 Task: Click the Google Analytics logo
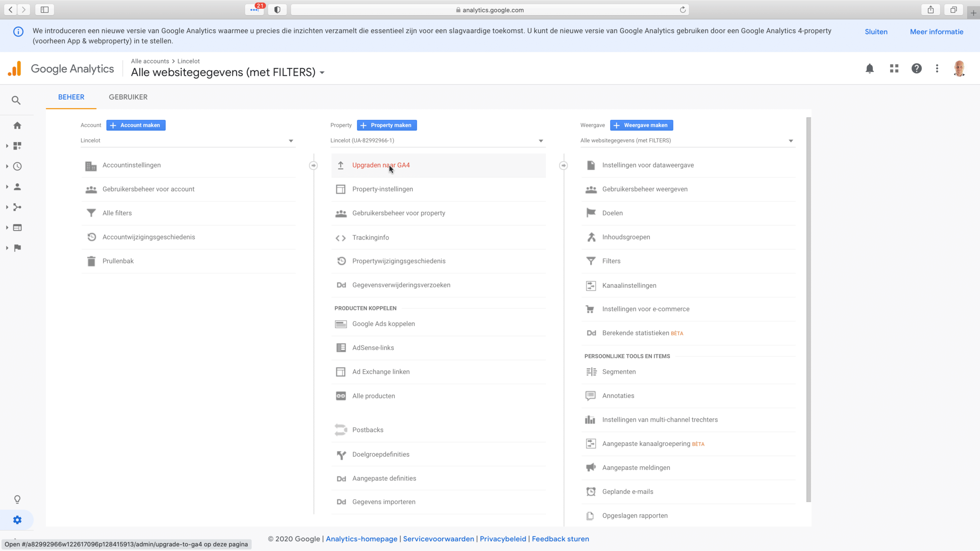click(60, 69)
